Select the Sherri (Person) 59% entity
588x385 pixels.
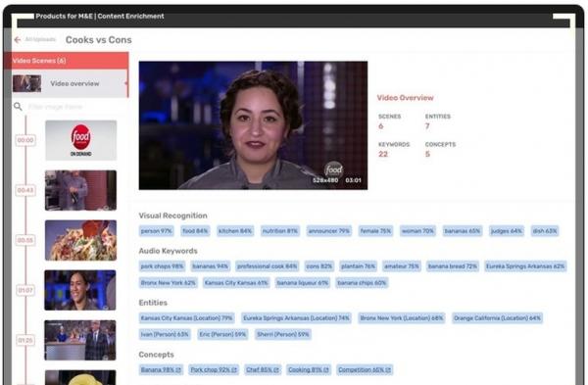pos(283,334)
